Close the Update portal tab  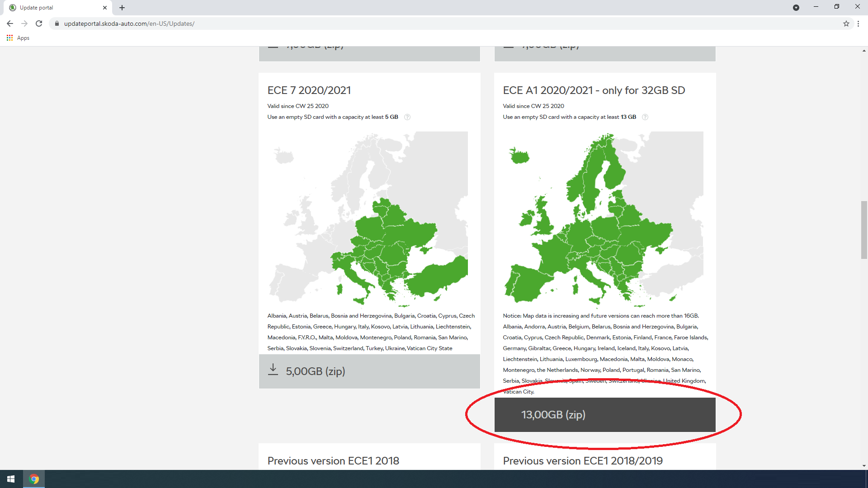tap(105, 8)
